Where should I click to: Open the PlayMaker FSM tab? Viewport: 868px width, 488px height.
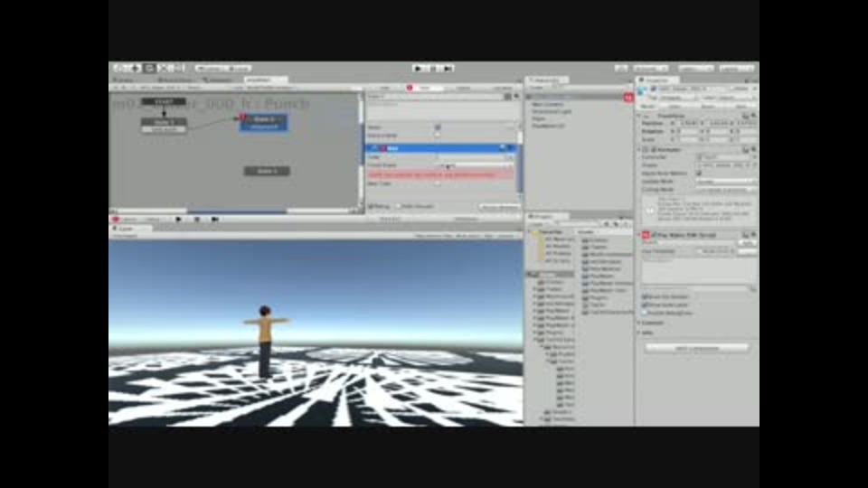click(383, 88)
